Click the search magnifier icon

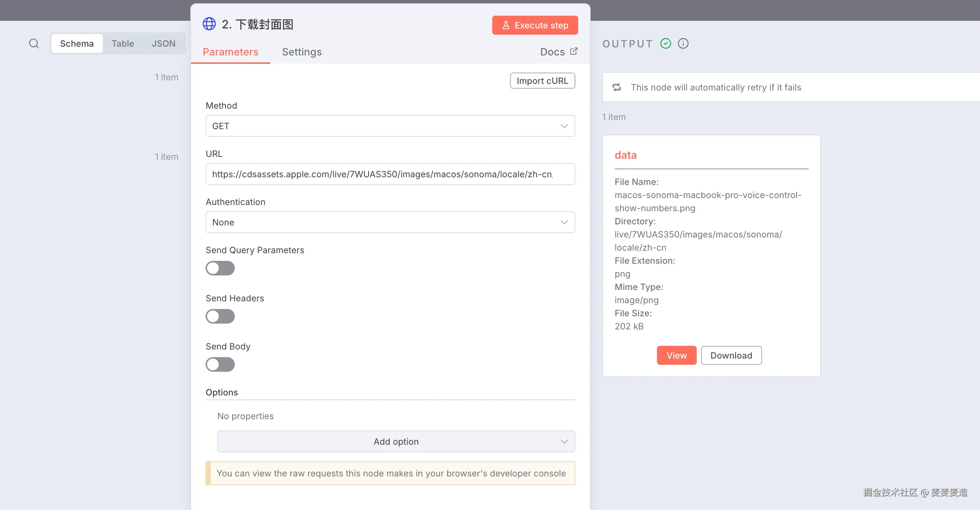(x=34, y=43)
